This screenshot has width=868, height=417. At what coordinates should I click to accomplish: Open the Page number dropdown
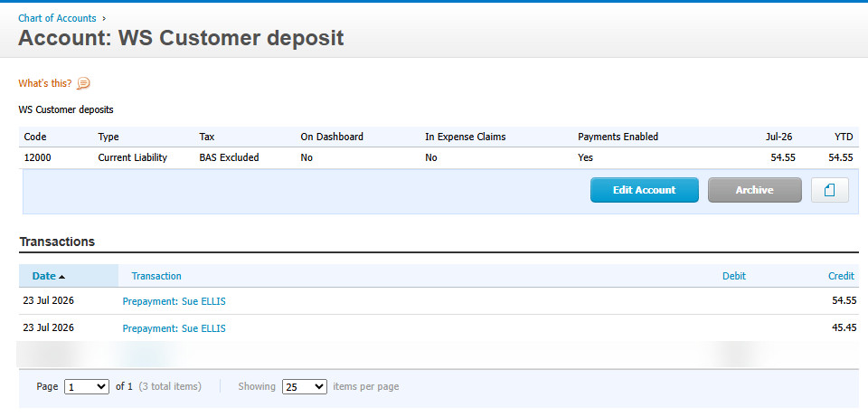[x=87, y=386]
